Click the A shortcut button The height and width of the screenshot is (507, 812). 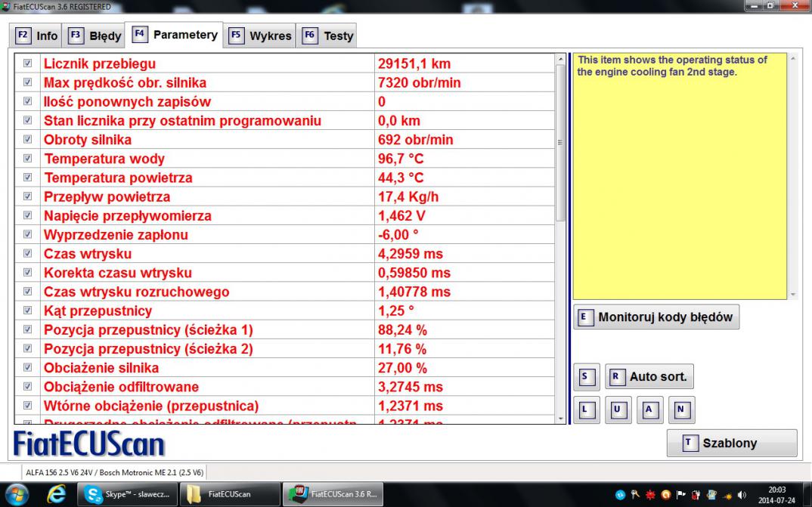649,410
